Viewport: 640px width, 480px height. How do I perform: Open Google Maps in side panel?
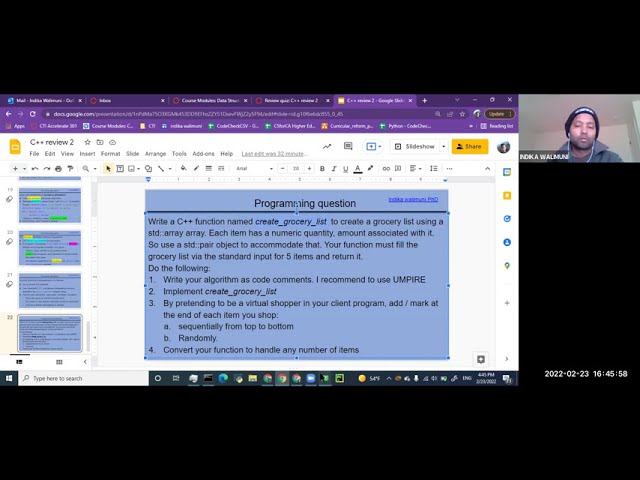[507, 266]
